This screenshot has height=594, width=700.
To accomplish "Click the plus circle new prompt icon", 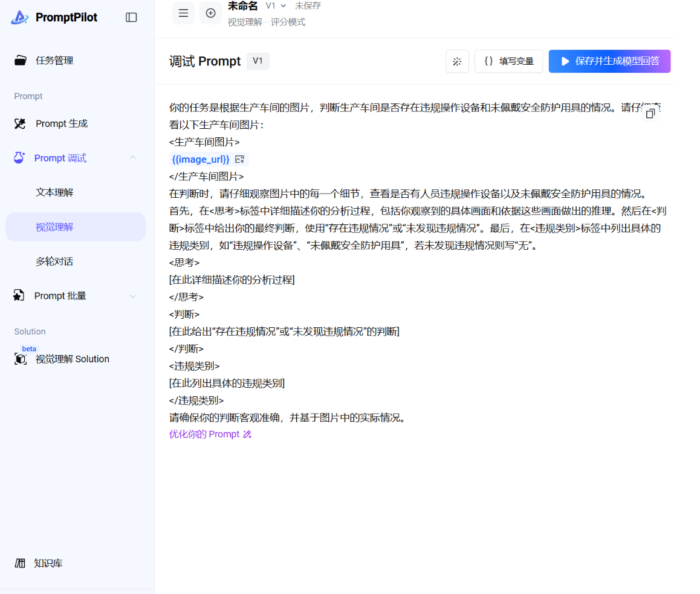I will coord(210,13).
